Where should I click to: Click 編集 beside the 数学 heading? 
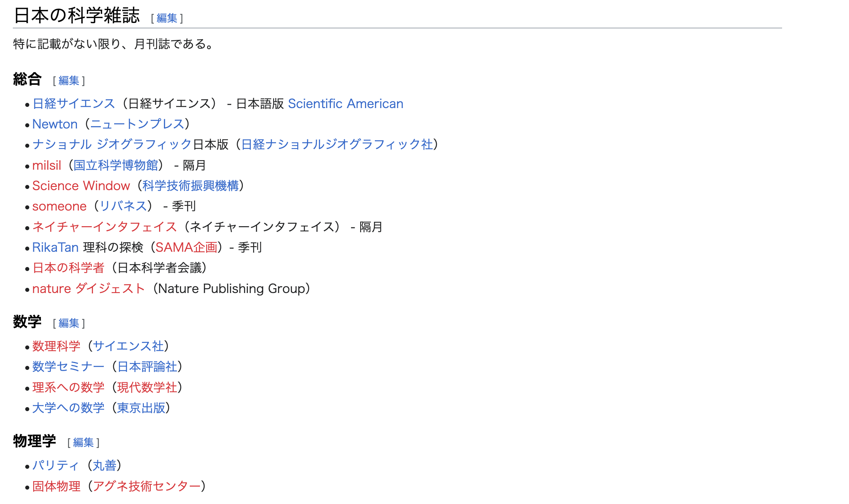(x=69, y=323)
